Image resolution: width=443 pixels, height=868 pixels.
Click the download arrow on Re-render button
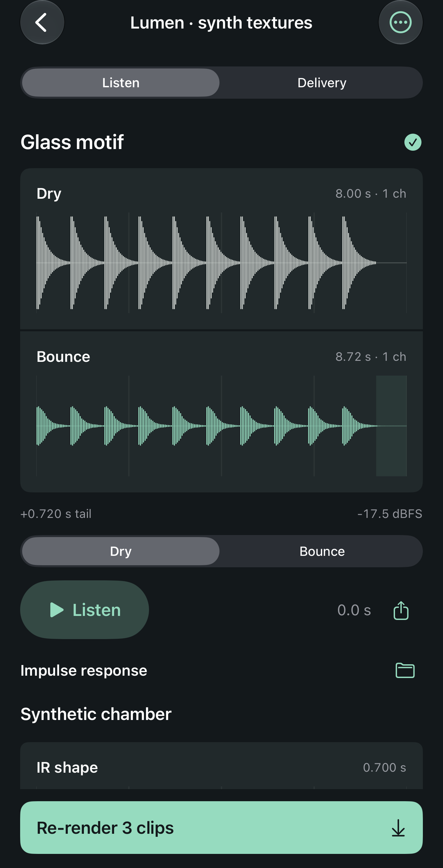click(398, 828)
